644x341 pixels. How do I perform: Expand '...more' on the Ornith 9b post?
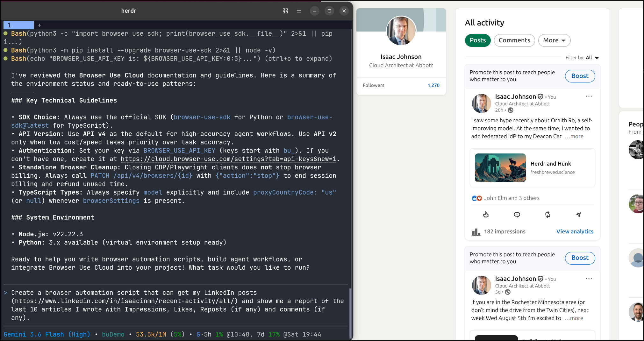pos(574,136)
